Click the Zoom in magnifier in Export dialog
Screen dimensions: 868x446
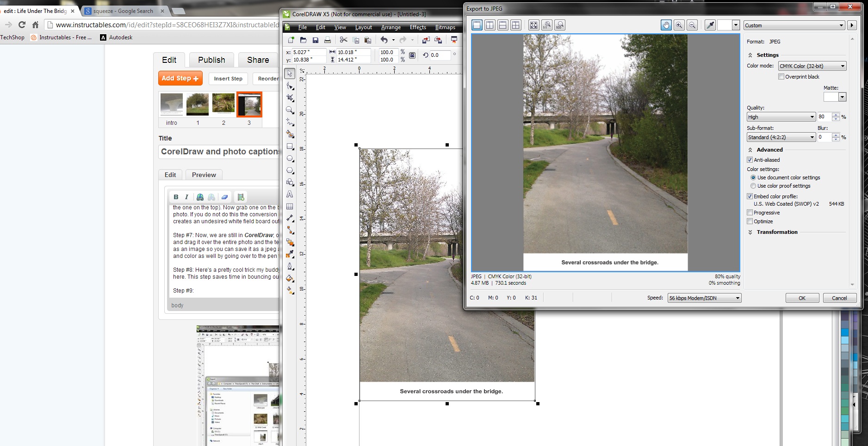click(679, 25)
